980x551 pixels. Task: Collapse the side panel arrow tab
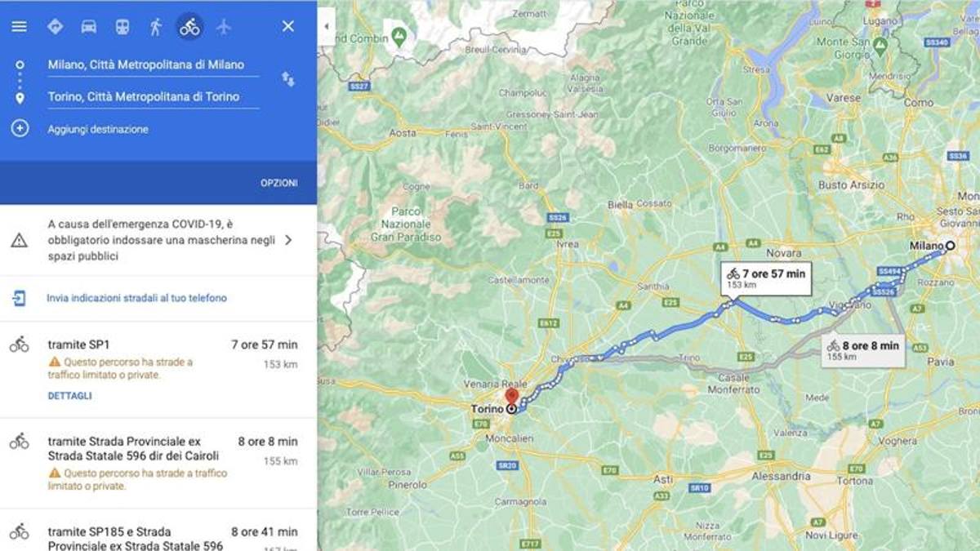(326, 26)
